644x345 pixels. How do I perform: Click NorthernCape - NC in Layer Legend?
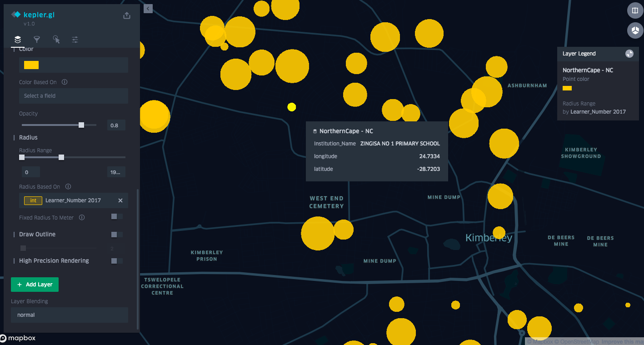tap(588, 70)
